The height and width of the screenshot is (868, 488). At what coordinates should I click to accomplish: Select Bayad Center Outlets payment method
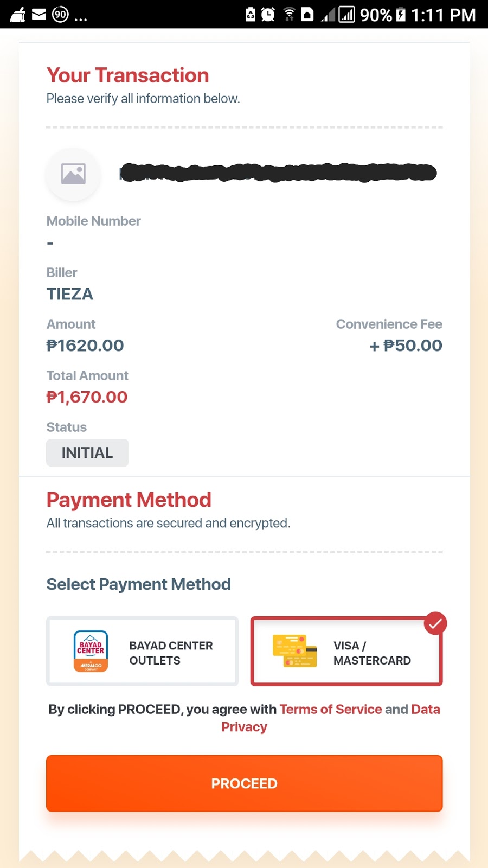pyautogui.click(x=142, y=651)
